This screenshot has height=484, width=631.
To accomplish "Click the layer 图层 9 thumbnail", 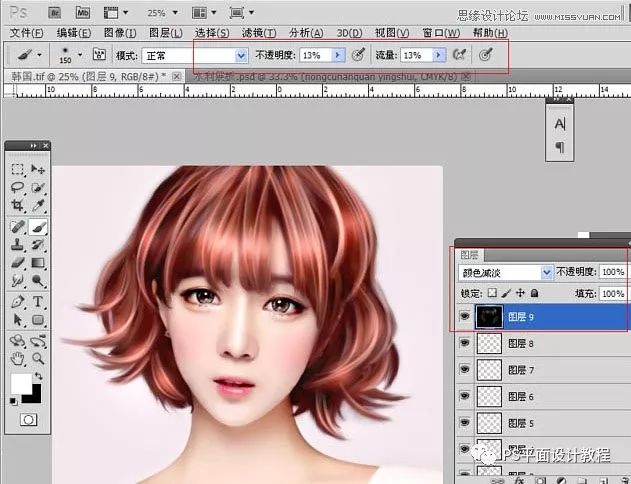I will (490, 317).
